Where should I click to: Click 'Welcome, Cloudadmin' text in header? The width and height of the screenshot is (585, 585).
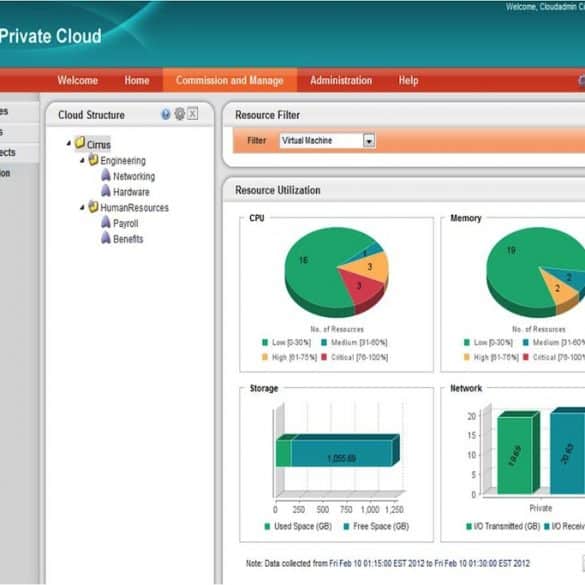pos(545,7)
